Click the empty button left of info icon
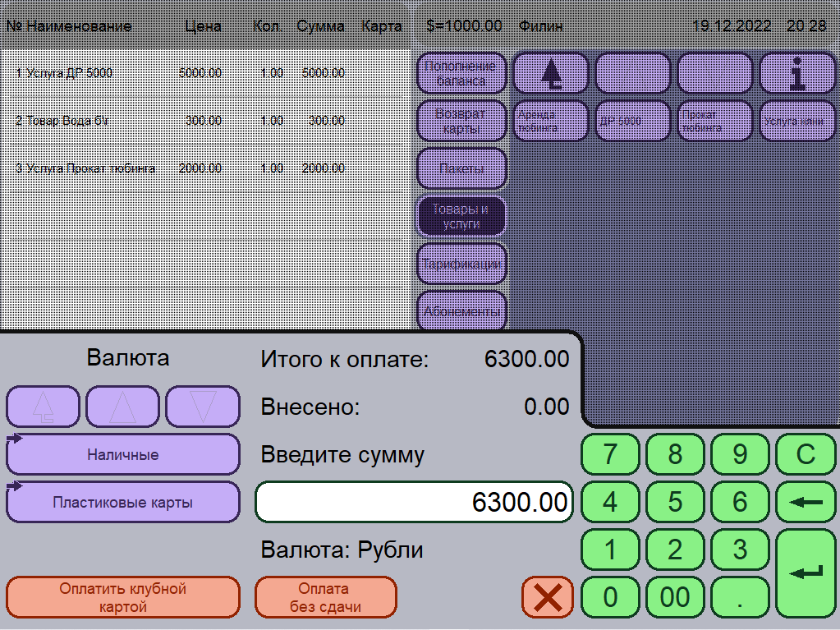840x630 pixels. (x=715, y=73)
